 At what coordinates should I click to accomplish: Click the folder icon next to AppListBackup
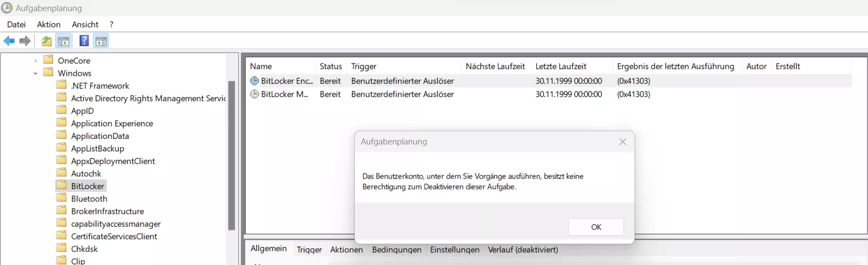coord(61,148)
